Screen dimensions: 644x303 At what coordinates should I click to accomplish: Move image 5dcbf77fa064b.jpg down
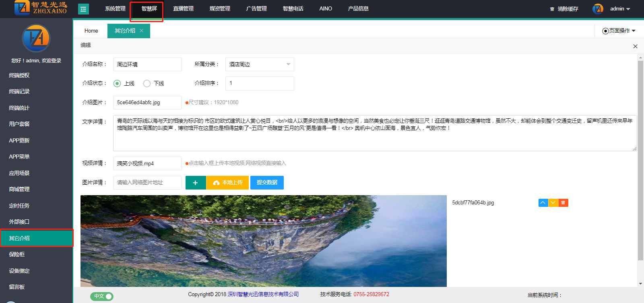pyautogui.click(x=553, y=203)
